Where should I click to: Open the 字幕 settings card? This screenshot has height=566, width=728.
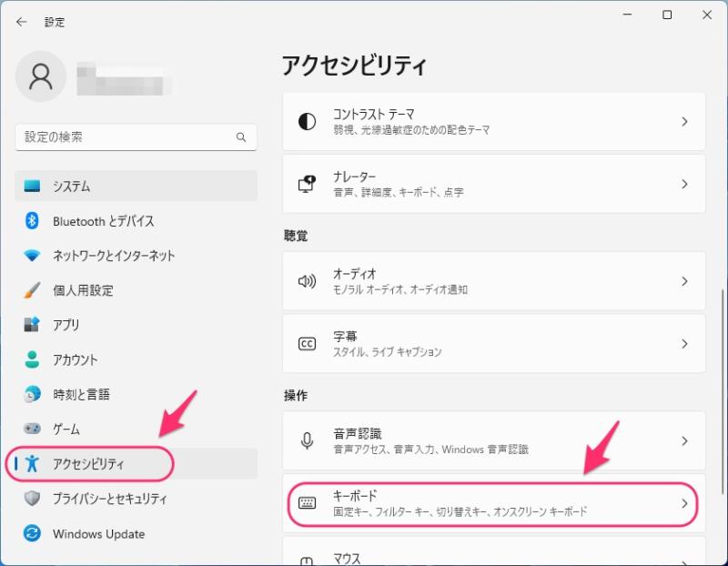point(494,344)
